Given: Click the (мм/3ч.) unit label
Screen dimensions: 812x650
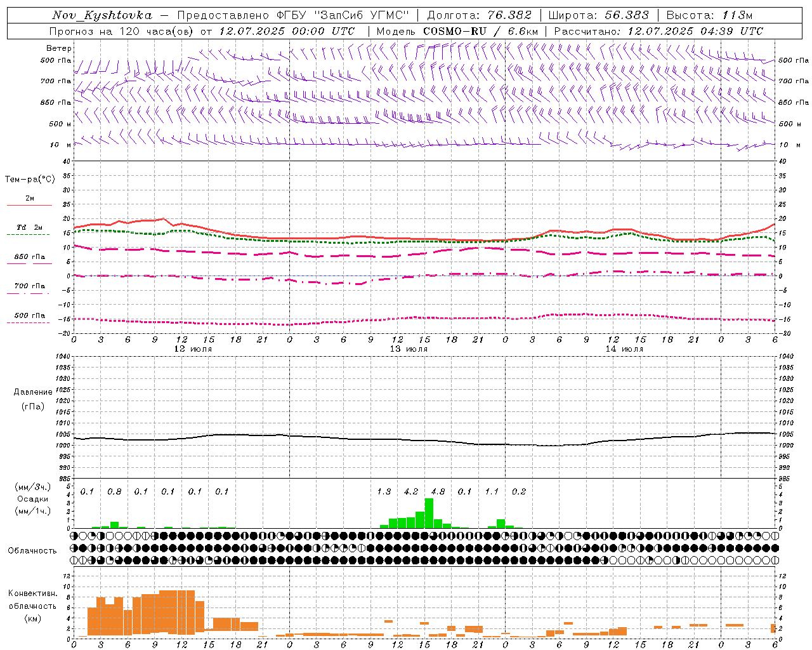Looking at the screenshot, I should [33, 487].
